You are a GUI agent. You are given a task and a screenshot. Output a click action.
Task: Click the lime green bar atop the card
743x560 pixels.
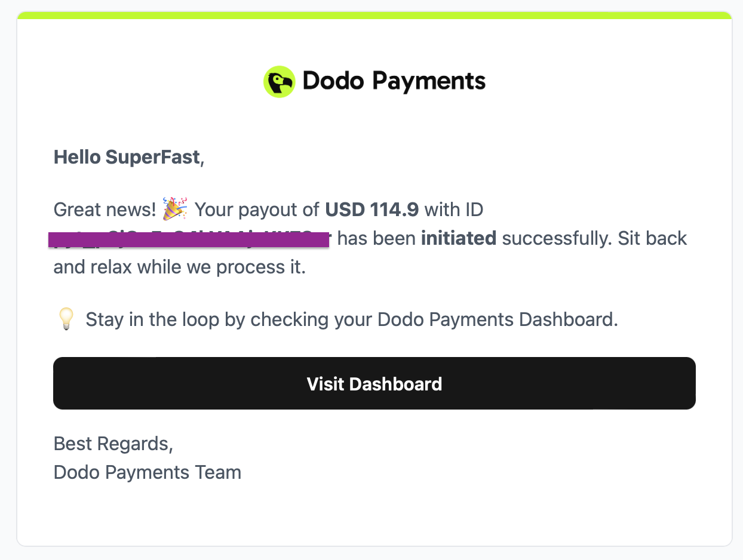tap(374, 16)
